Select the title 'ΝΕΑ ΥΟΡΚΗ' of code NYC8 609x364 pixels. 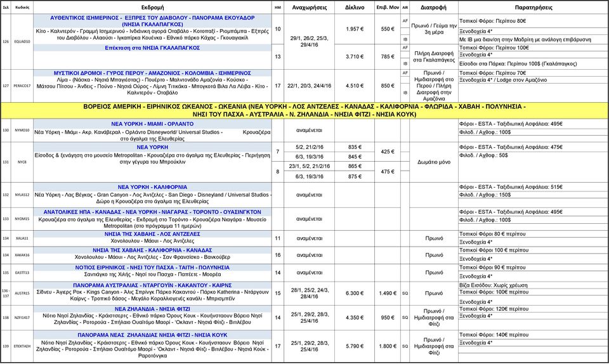(x=152, y=147)
